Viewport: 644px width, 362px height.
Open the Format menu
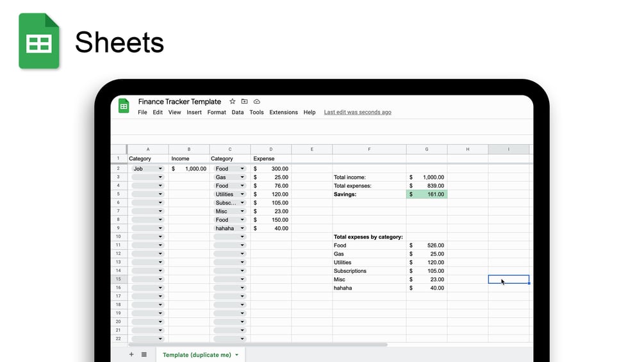[x=217, y=112]
